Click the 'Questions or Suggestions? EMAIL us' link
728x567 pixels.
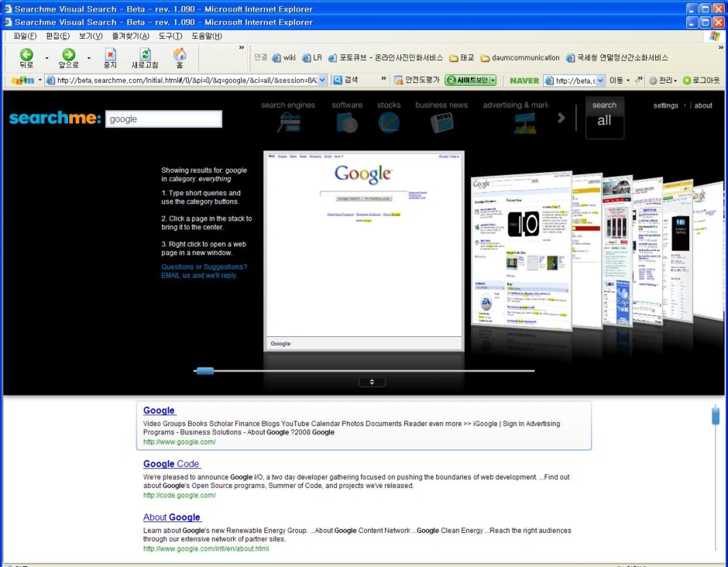click(204, 271)
